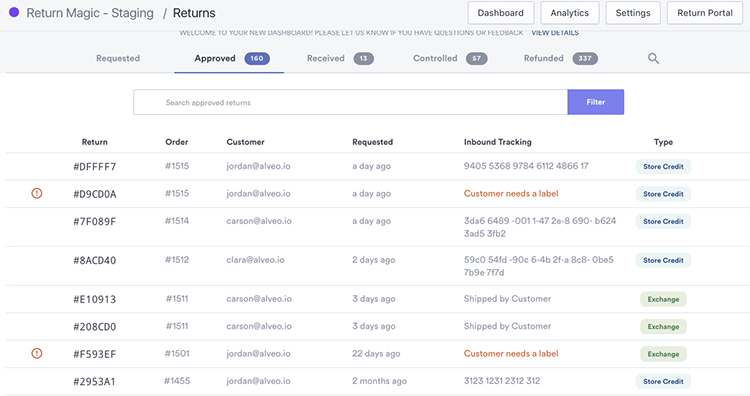Click 'Shipped by Customer' in #208CD0 row
This screenshot has height=396, width=750.
[x=507, y=326]
